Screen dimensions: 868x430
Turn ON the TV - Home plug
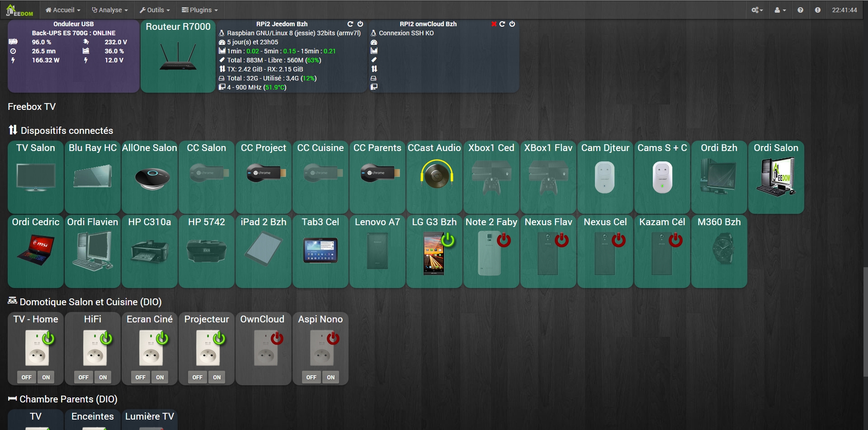click(x=46, y=377)
